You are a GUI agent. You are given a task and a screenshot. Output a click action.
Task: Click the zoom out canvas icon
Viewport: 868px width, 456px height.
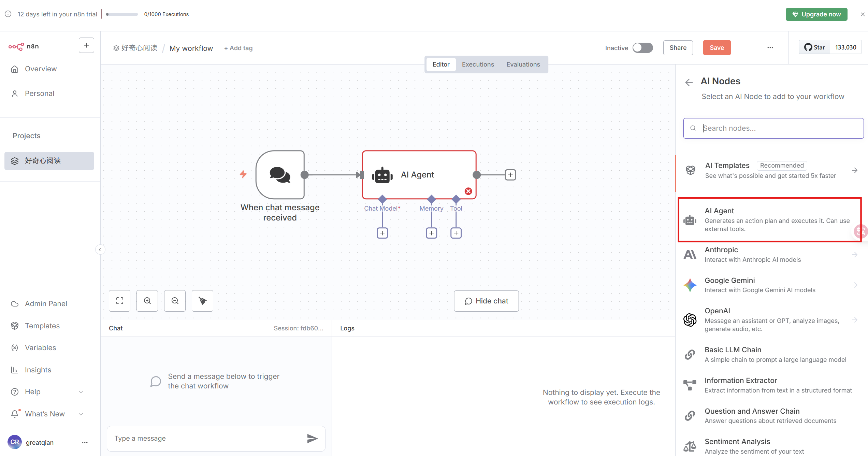pos(175,301)
